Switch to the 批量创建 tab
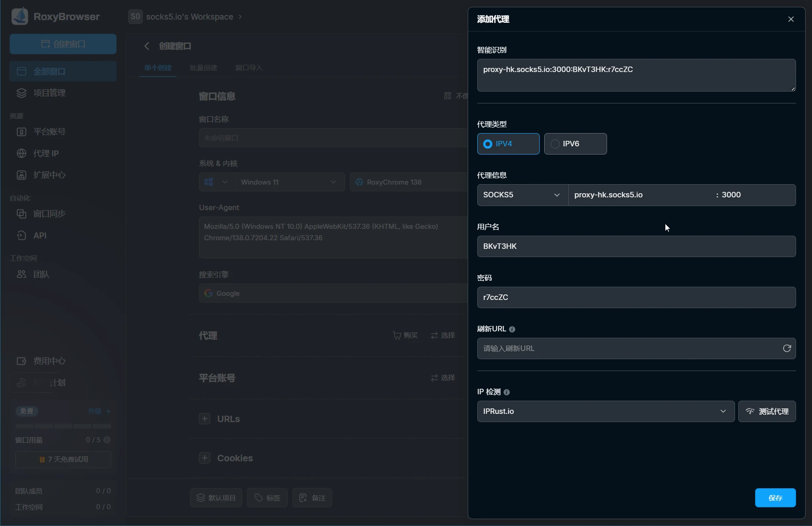 coord(204,68)
